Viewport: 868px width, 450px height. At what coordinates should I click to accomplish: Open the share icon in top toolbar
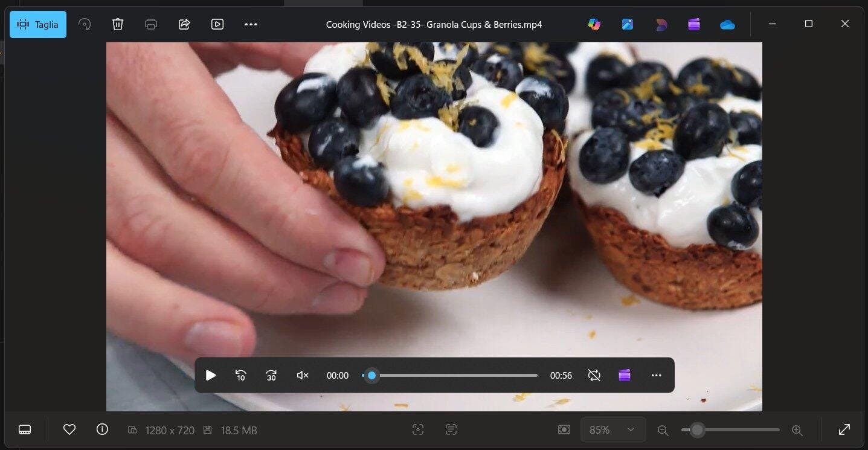184,24
